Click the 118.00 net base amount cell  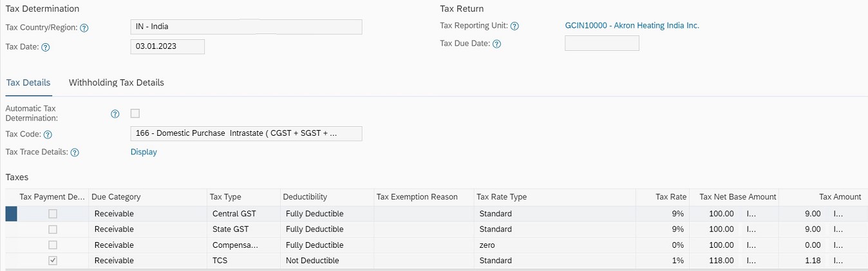[721, 261]
